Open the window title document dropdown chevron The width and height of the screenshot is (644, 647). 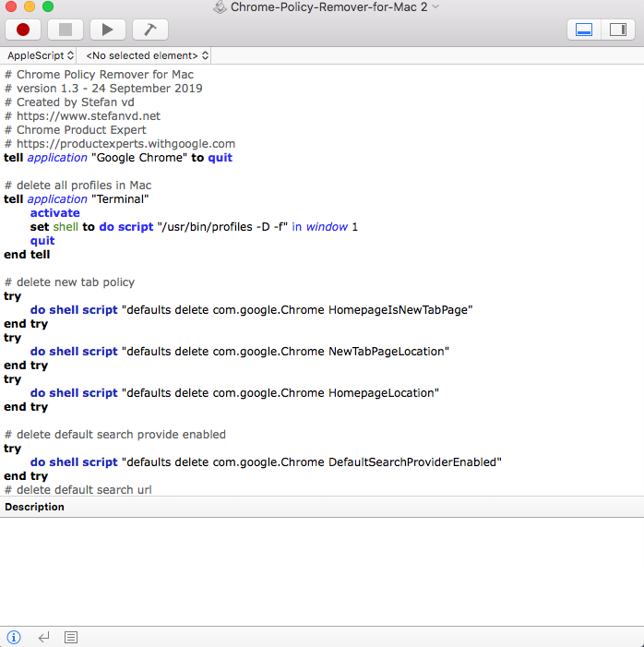click(x=435, y=6)
